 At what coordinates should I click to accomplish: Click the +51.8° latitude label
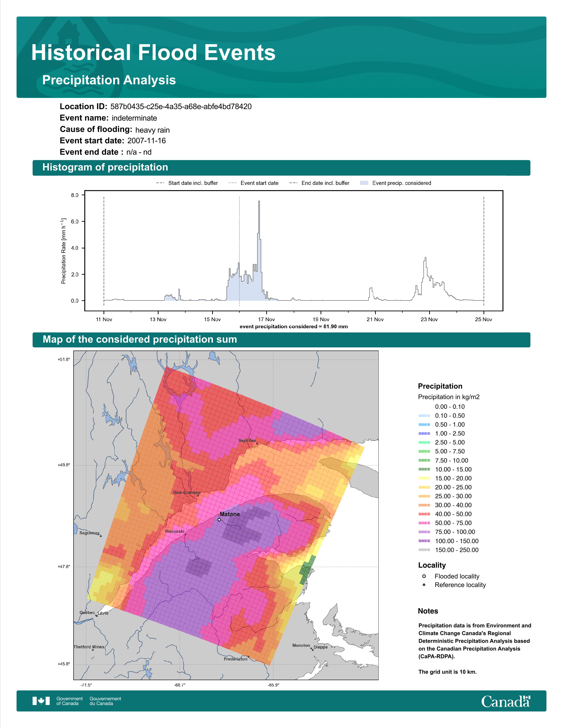coord(64,359)
